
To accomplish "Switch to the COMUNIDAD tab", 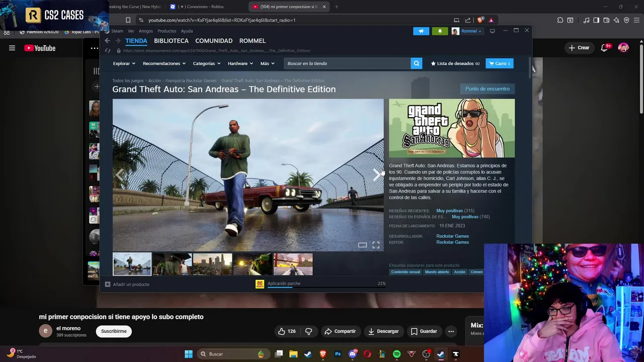I will pos(214,41).
